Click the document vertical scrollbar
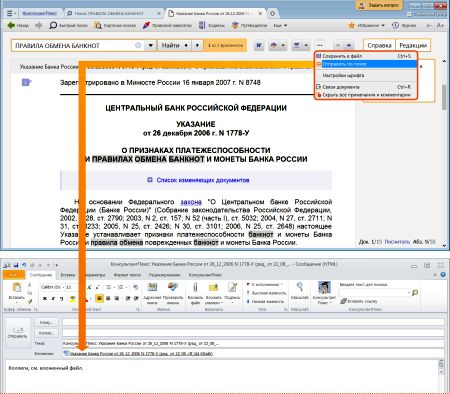 (444, 153)
